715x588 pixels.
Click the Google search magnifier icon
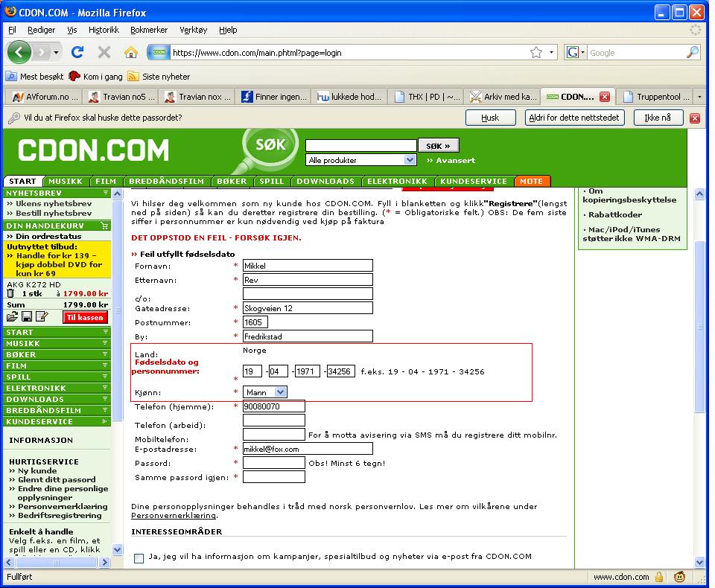click(x=693, y=52)
